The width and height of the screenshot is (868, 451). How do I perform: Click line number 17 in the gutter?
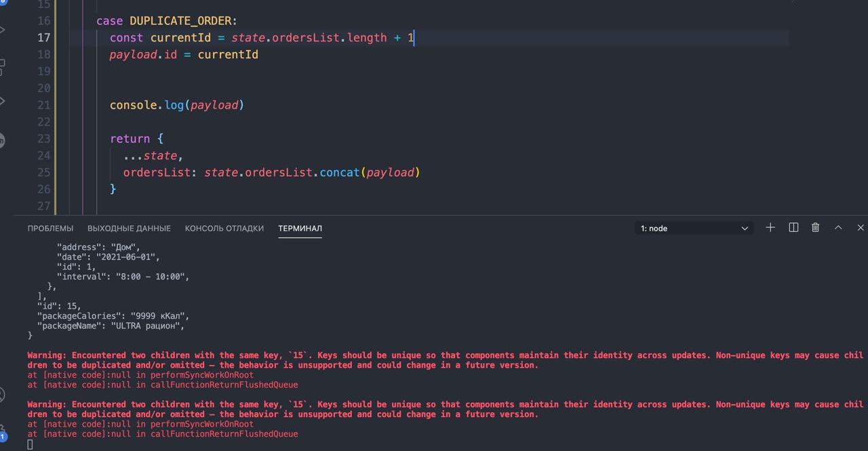[x=43, y=38]
